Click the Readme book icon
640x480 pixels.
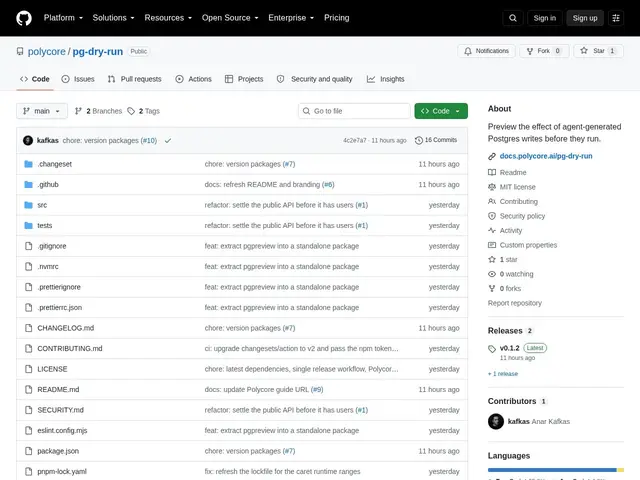(x=492, y=172)
